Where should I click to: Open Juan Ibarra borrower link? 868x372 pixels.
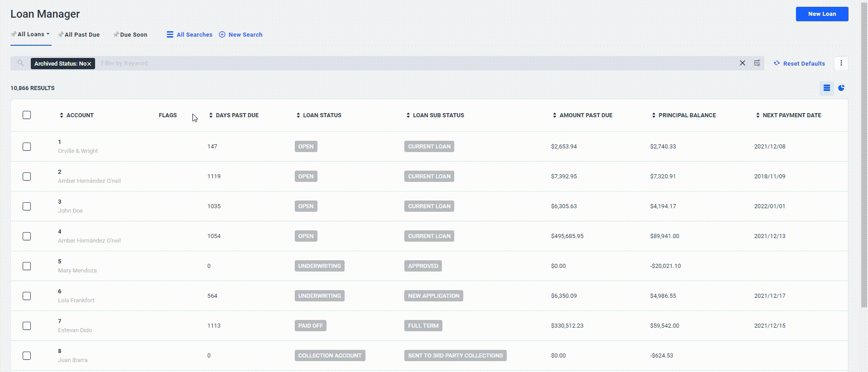72,360
